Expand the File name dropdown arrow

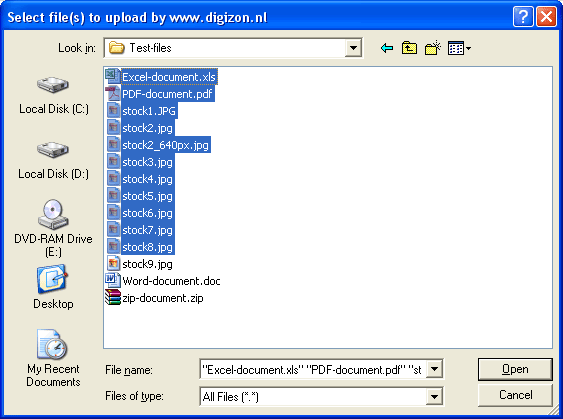click(434, 369)
